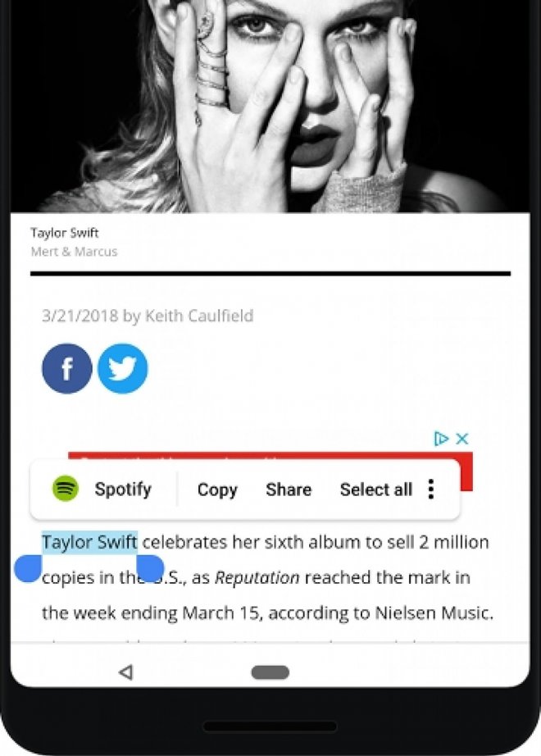This screenshot has width=541, height=756.
Task: Tap the Taylor Swift header photo
Action: click(270, 107)
